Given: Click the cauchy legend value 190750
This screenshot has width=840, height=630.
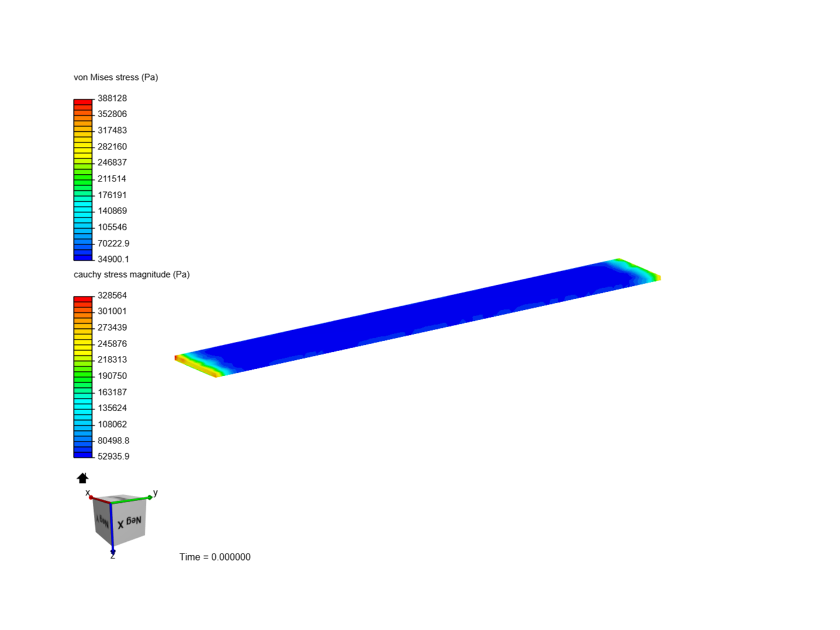Looking at the screenshot, I should click(112, 376).
